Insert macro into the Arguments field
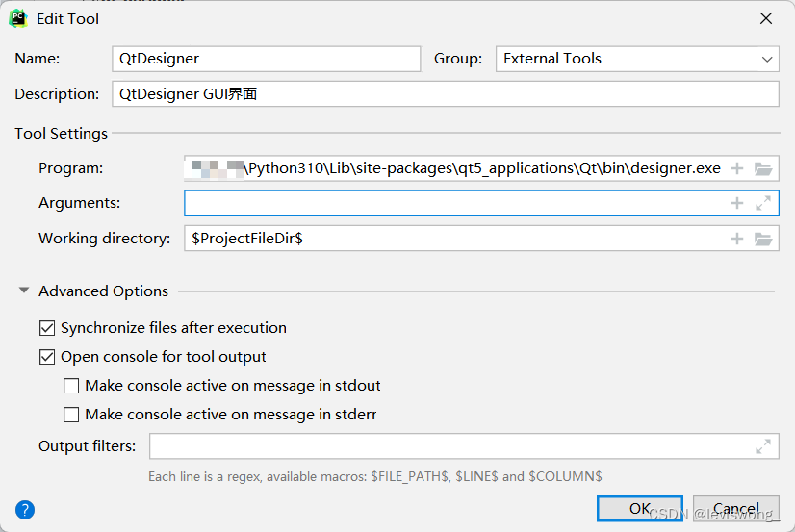 (737, 203)
